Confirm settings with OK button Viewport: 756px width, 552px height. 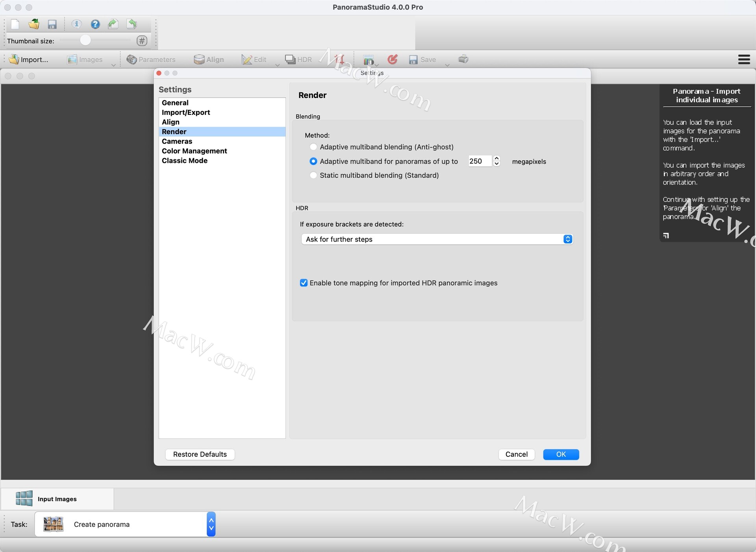click(561, 454)
